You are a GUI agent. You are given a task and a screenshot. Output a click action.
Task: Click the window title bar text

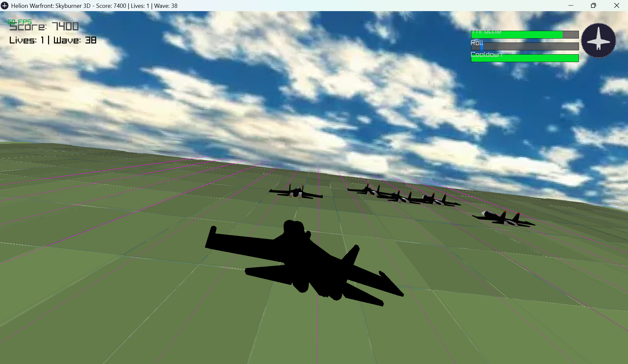(94, 6)
